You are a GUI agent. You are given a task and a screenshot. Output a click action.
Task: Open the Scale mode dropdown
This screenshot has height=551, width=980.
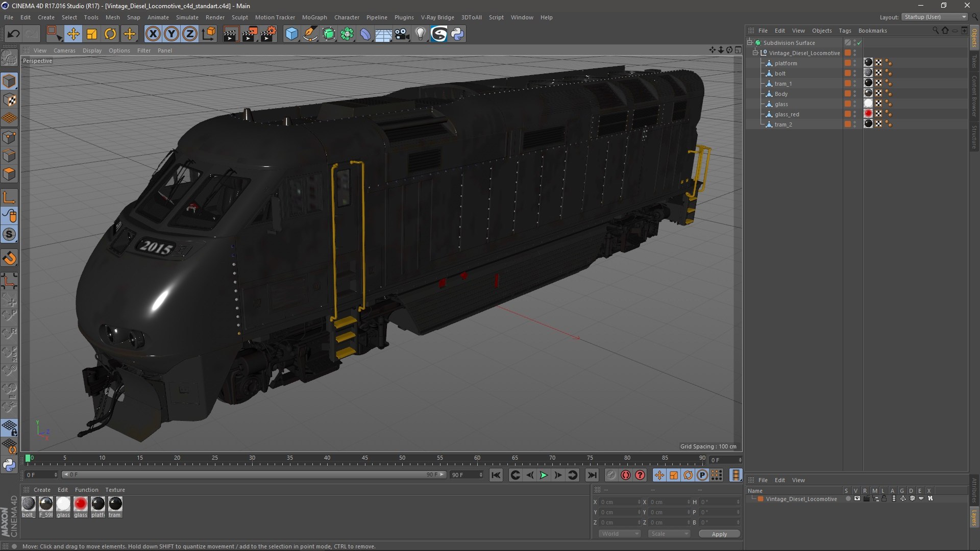pyautogui.click(x=669, y=534)
